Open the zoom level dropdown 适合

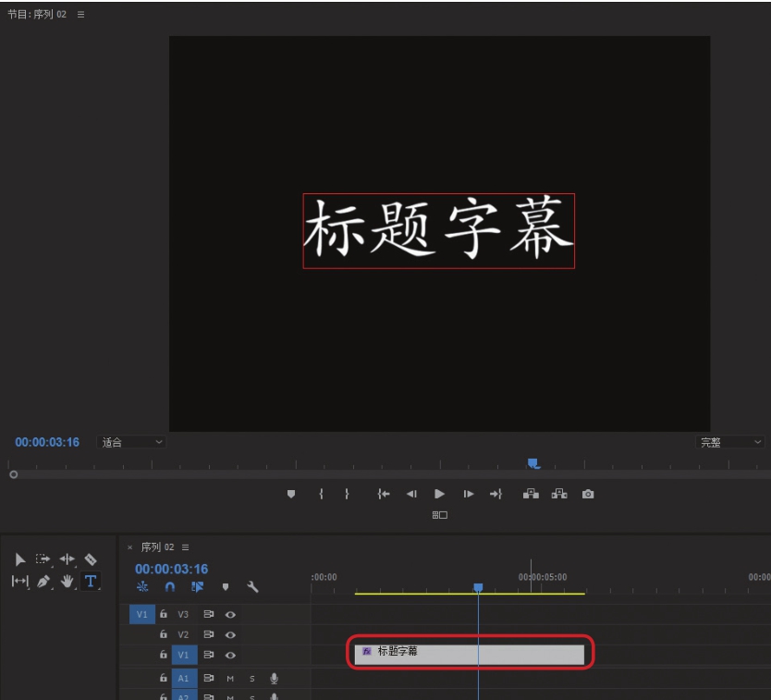[131, 443]
